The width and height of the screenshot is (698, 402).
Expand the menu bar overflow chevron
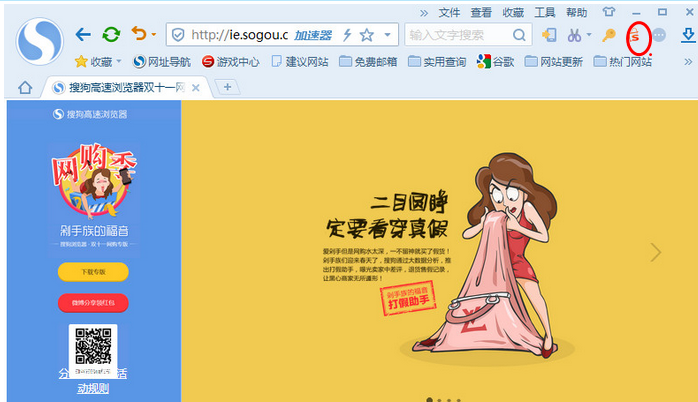coord(424,13)
